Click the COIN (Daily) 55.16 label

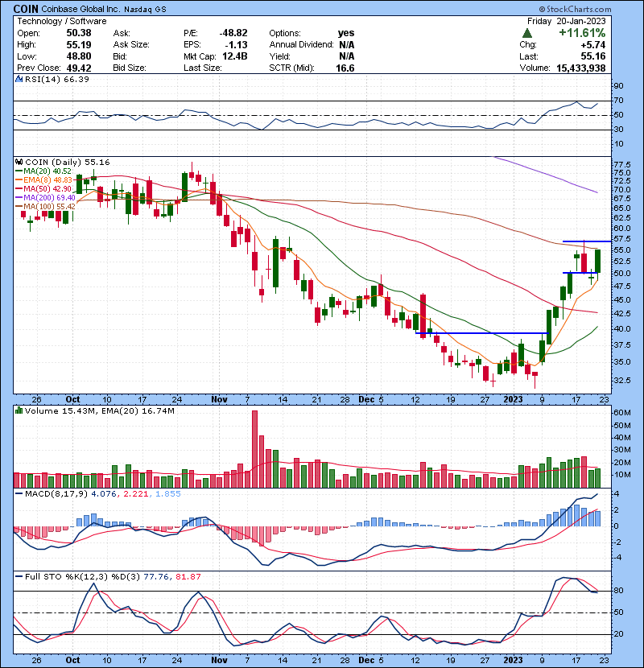(x=68, y=162)
